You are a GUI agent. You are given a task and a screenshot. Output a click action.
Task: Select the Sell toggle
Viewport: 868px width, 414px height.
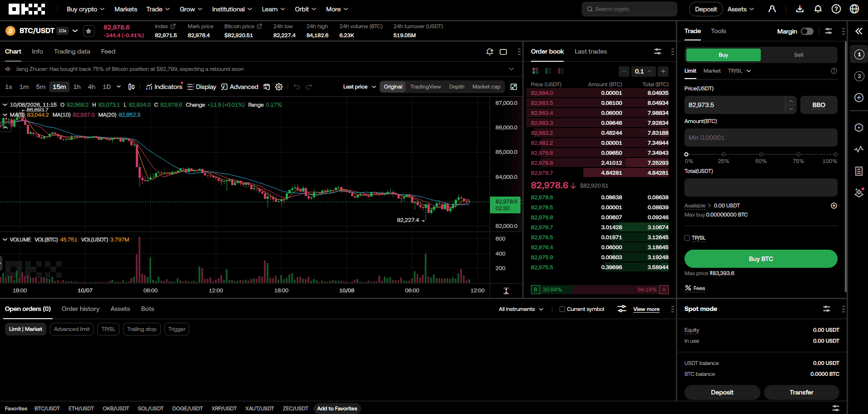coord(799,55)
